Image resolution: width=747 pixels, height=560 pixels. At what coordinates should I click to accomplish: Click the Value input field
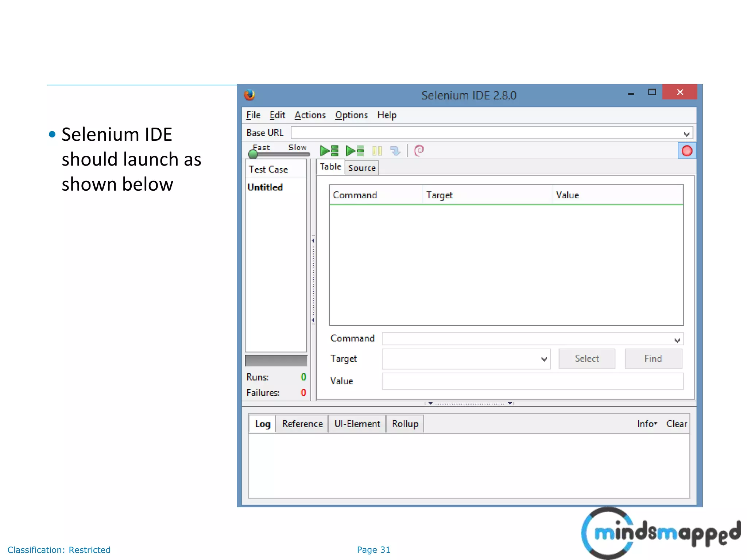532,381
